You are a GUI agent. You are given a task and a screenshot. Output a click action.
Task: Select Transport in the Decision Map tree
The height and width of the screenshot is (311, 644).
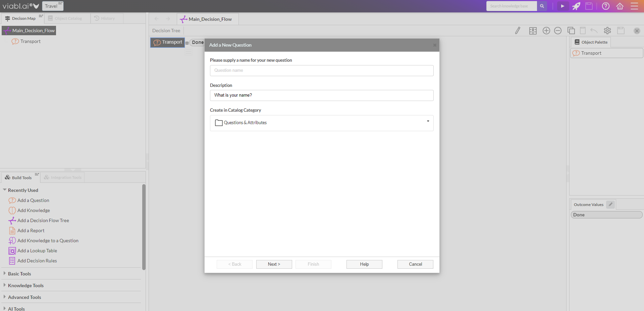pyautogui.click(x=26, y=41)
